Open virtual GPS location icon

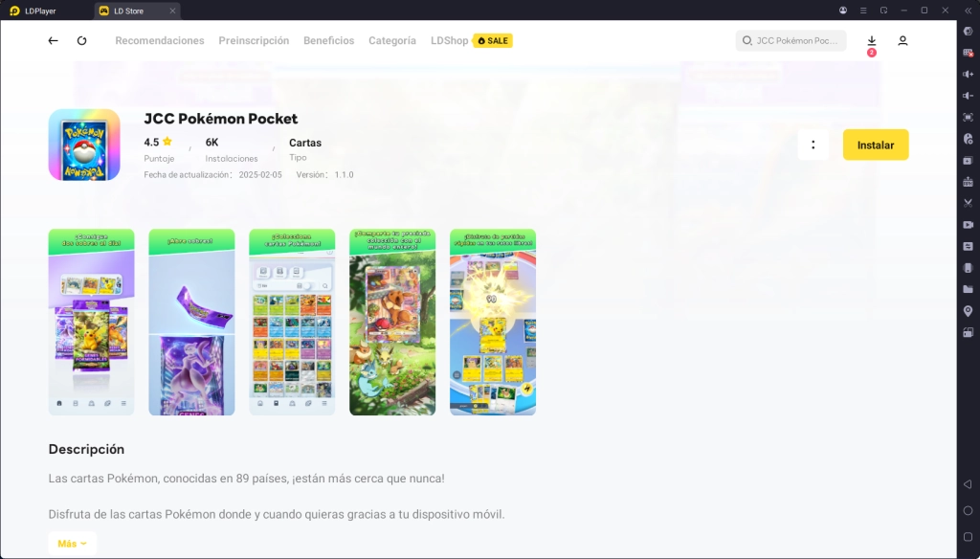pos(969,311)
